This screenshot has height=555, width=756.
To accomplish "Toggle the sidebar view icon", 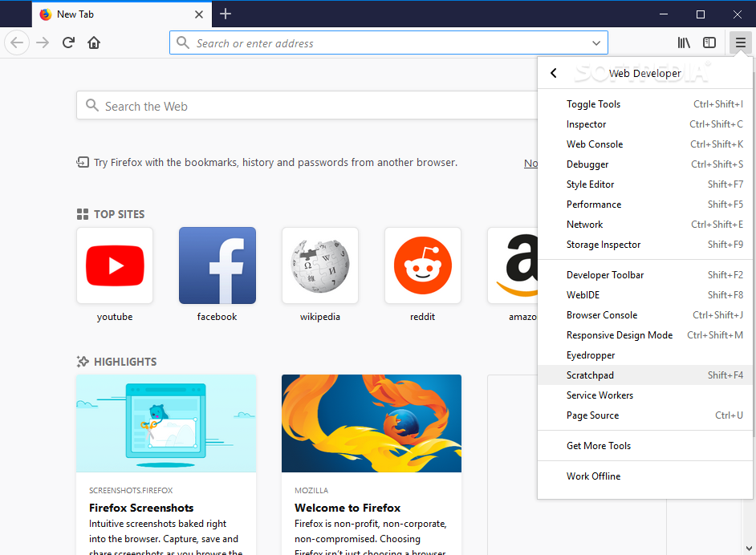I will [709, 43].
